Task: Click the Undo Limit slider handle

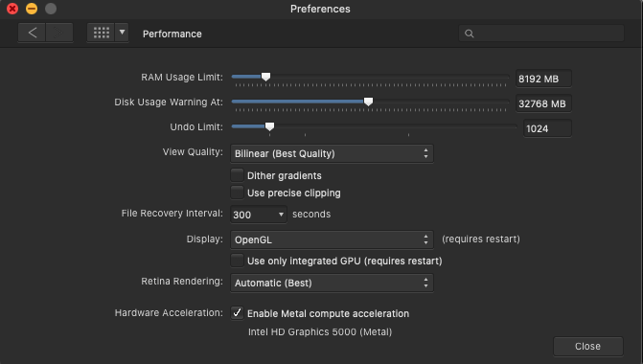Action: pyautogui.click(x=269, y=126)
